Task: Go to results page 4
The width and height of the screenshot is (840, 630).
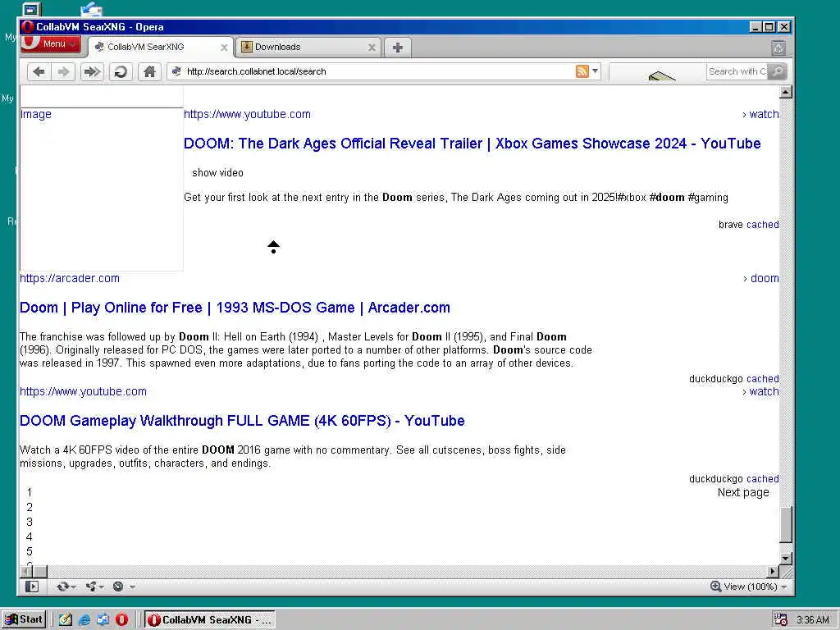Action: click(x=30, y=536)
